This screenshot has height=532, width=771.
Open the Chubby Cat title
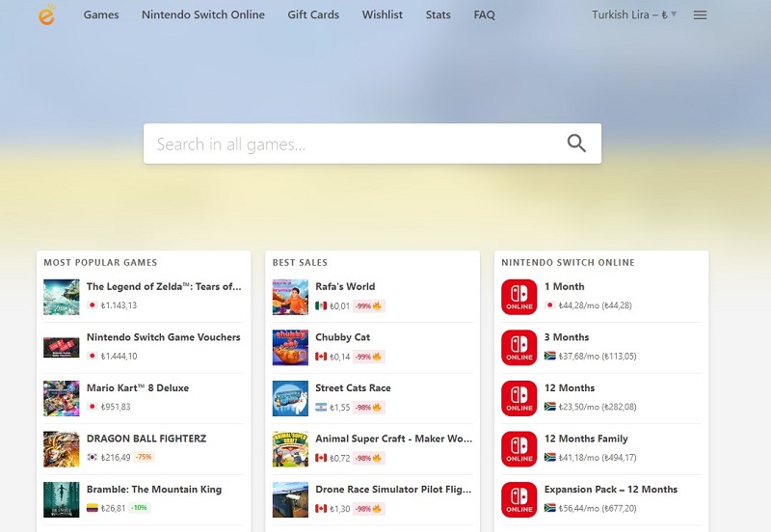pos(343,337)
